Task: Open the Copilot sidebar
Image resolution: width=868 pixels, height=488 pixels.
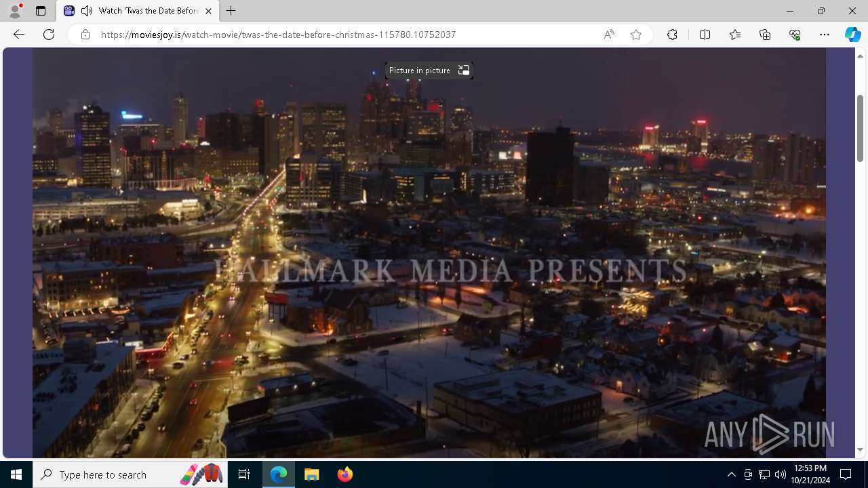Action: pyautogui.click(x=852, y=35)
